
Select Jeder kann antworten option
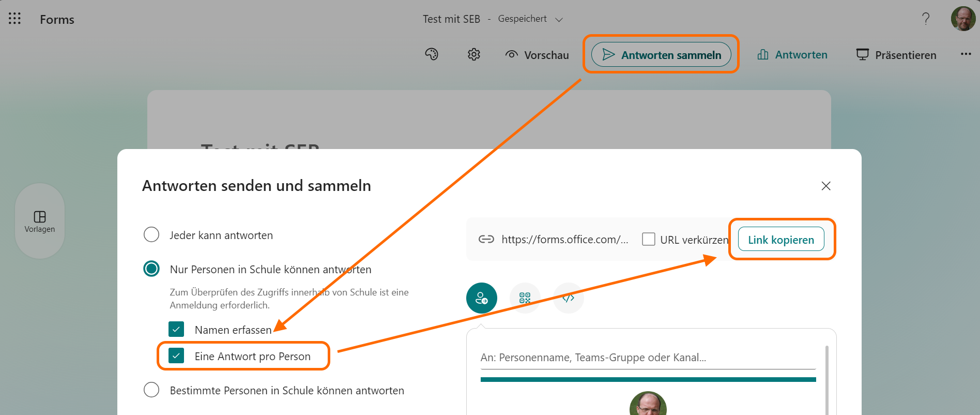coord(151,235)
